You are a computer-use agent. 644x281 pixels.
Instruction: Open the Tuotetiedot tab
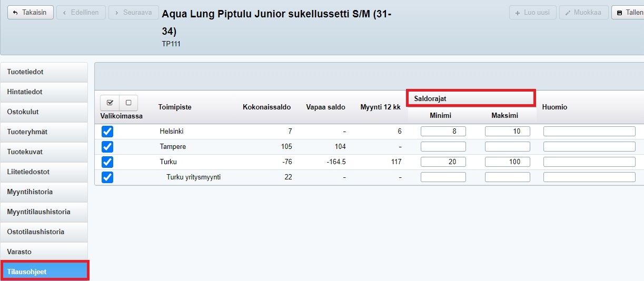pos(44,72)
